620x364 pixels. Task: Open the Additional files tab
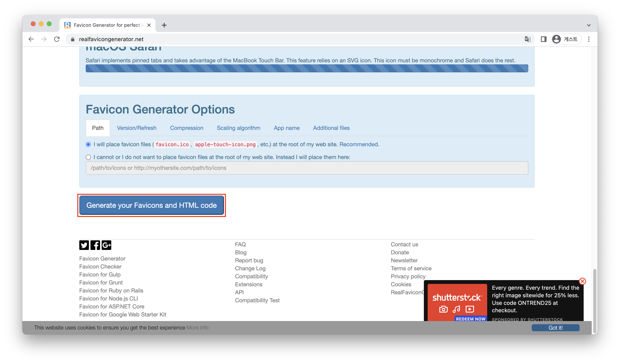pos(331,128)
